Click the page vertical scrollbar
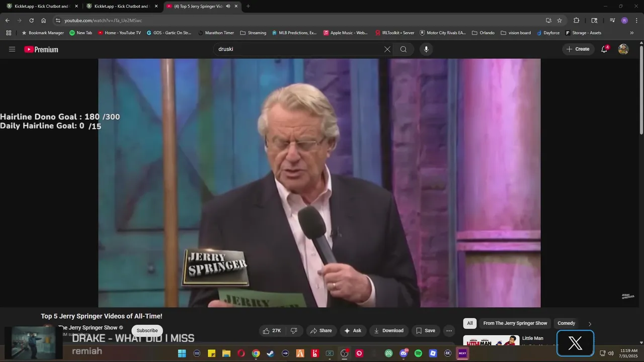Screen dimensions: 644x362 click(641, 90)
